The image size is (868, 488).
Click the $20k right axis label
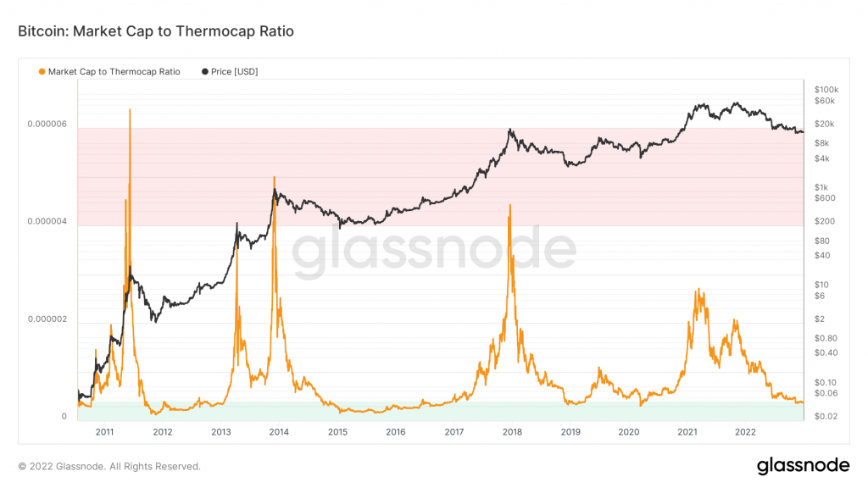click(824, 124)
